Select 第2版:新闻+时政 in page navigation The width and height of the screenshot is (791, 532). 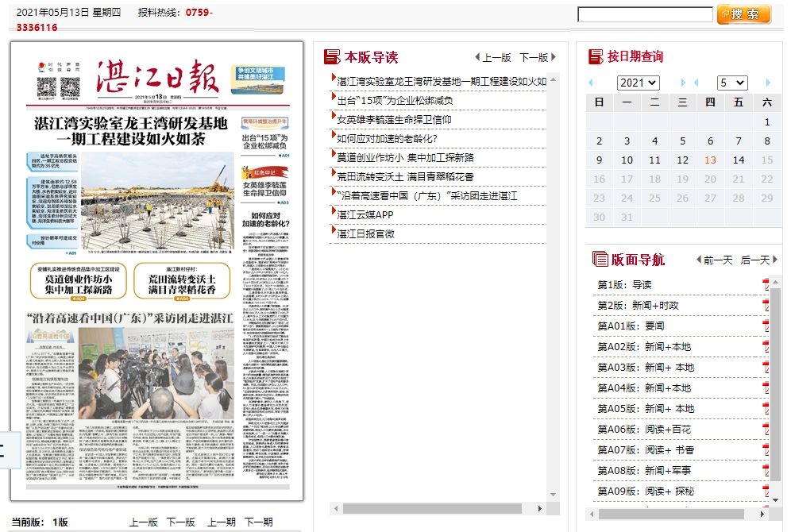tap(639, 306)
